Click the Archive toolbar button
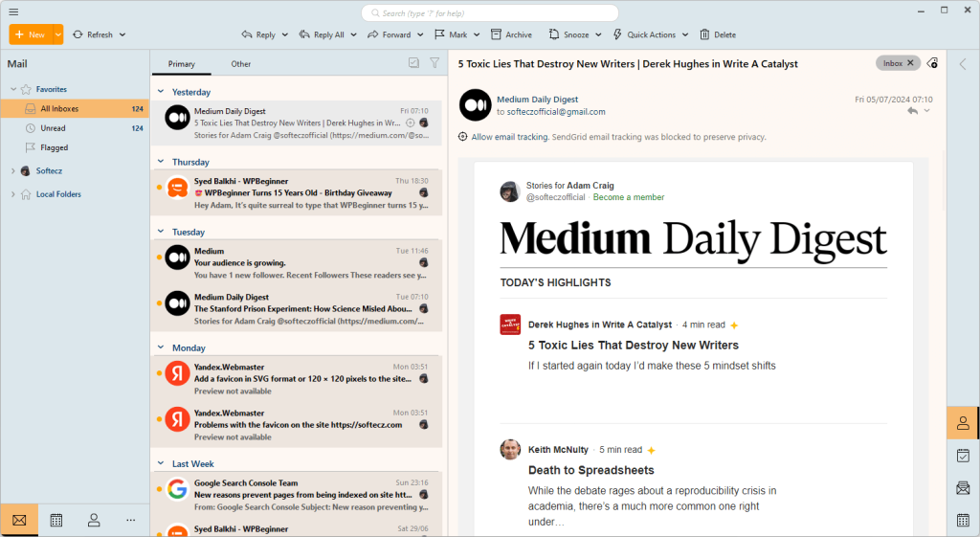 pos(511,34)
